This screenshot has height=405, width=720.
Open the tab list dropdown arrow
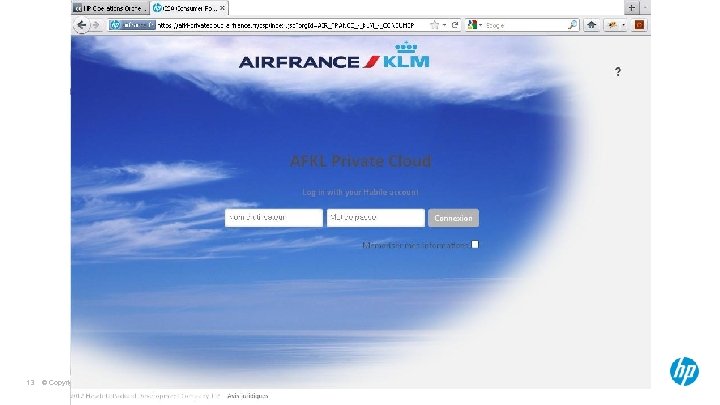[x=645, y=7]
